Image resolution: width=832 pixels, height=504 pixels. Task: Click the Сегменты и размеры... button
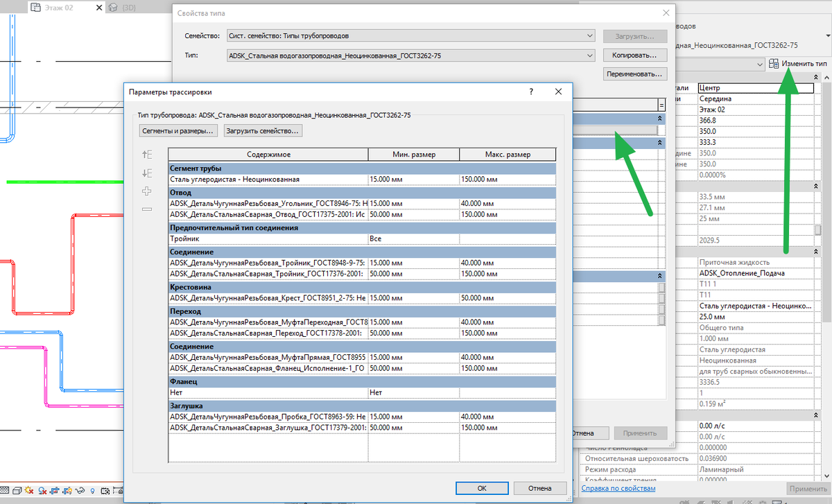click(x=179, y=130)
